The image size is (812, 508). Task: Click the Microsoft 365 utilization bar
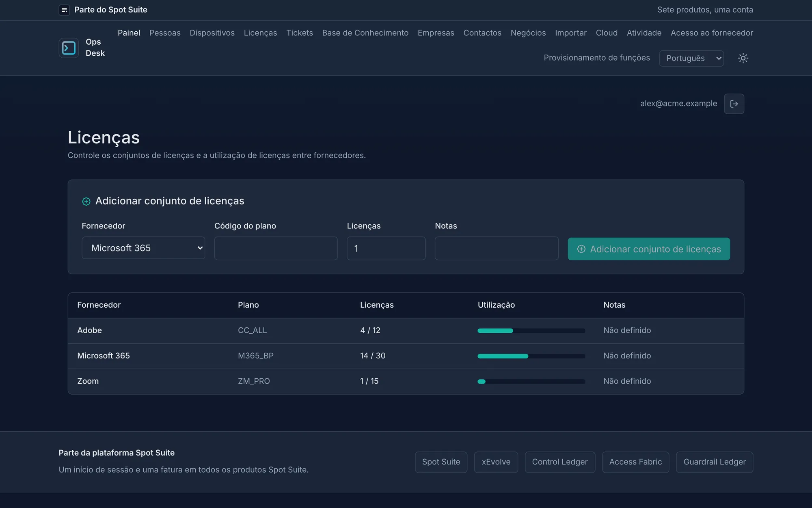pyautogui.click(x=531, y=356)
